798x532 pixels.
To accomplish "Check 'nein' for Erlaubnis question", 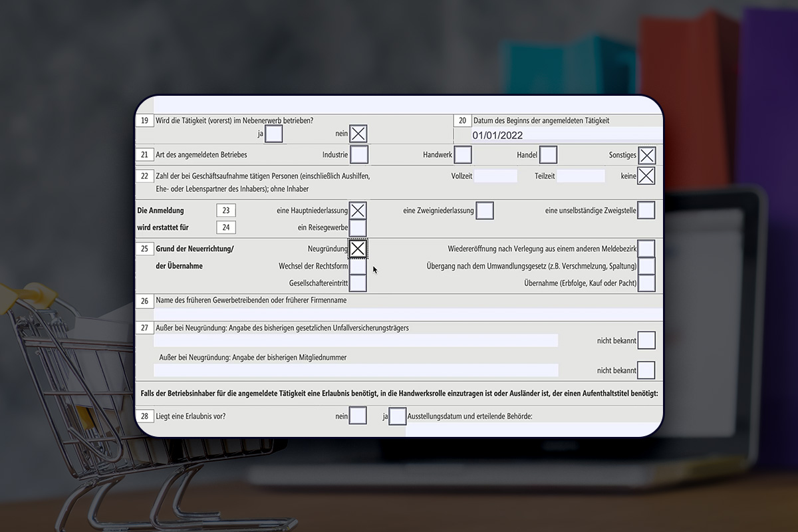I will pos(358,416).
